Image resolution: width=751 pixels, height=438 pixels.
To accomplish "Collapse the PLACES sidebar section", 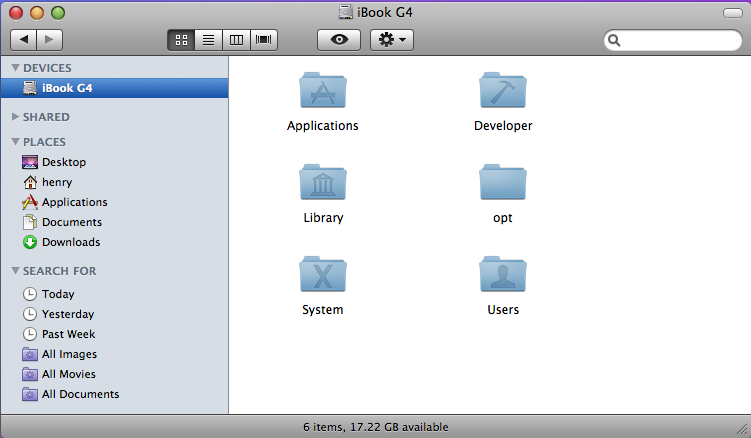I will (15, 141).
